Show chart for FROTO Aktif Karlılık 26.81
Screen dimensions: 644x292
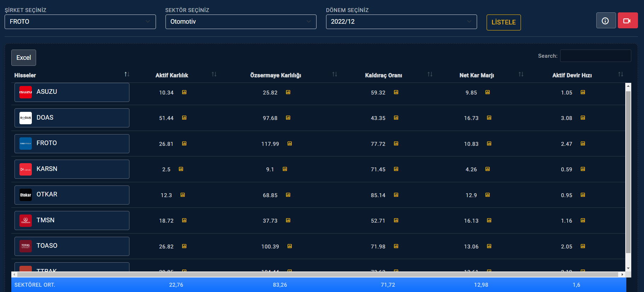tap(184, 144)
